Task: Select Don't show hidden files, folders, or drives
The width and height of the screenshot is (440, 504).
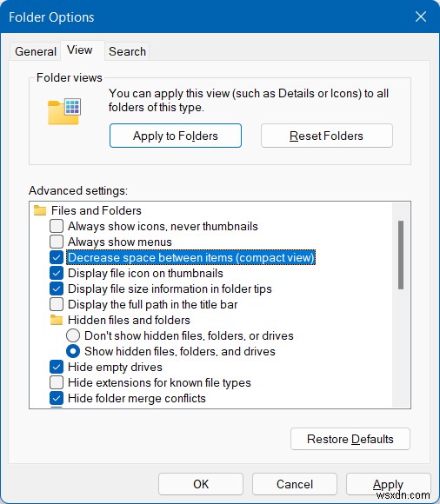Action: pos(73,335)
